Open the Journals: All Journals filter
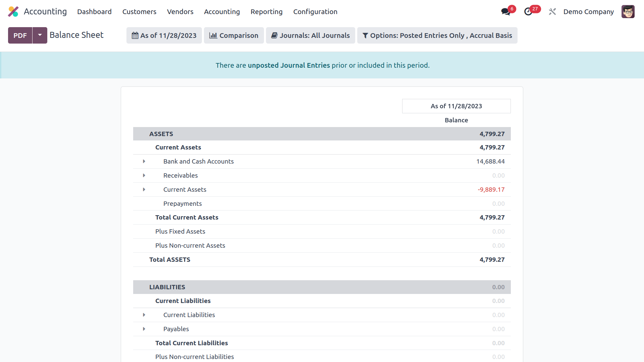 pyautogui.click(x=310, y=36)
